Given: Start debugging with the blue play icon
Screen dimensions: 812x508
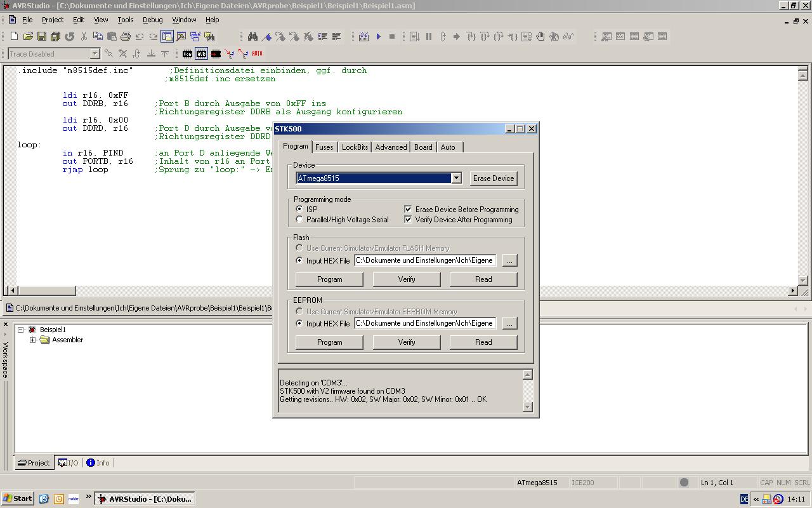Looking at the screenshot, I should pos(378,36).
